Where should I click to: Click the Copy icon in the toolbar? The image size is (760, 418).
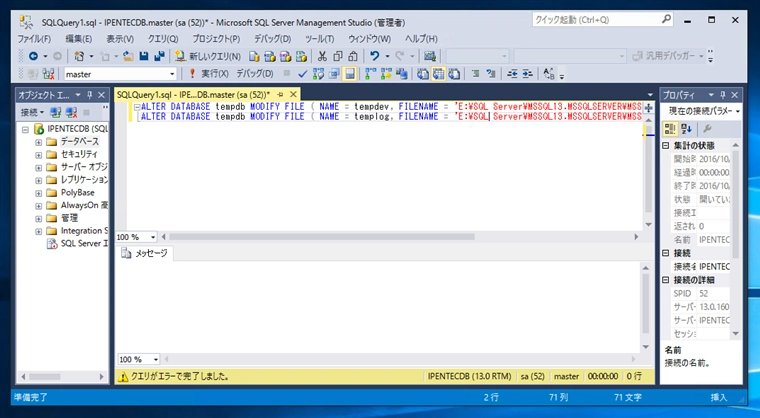click(x=338, y=56)
